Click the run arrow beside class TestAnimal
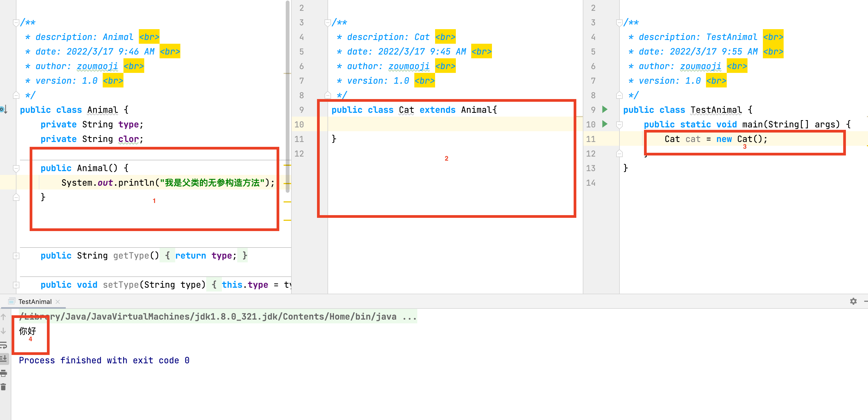Viewport: 868px width, 420px height. click(x=605, y=109)
